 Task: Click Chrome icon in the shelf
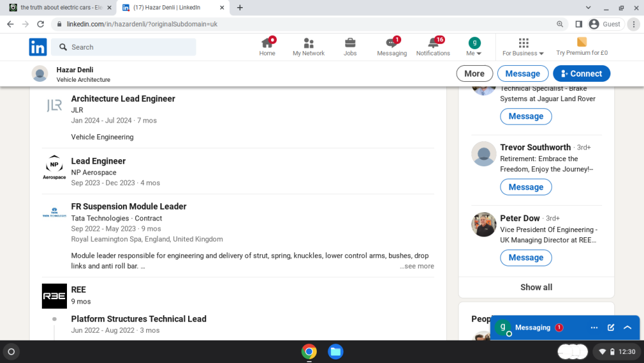(x=309, y=352)
